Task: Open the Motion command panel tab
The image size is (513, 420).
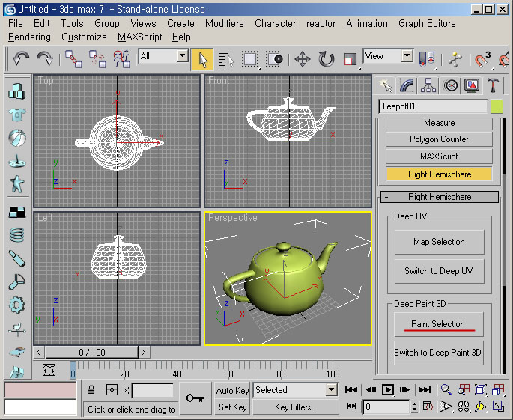Action: pos(450,85)
